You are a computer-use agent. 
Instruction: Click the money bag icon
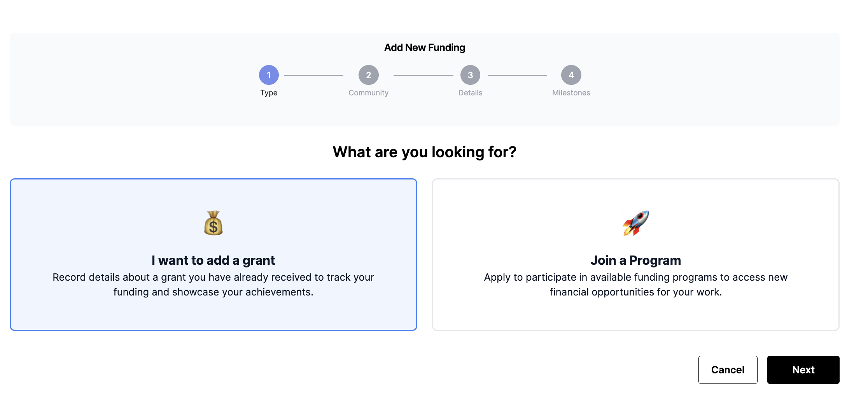click(213, 223)
